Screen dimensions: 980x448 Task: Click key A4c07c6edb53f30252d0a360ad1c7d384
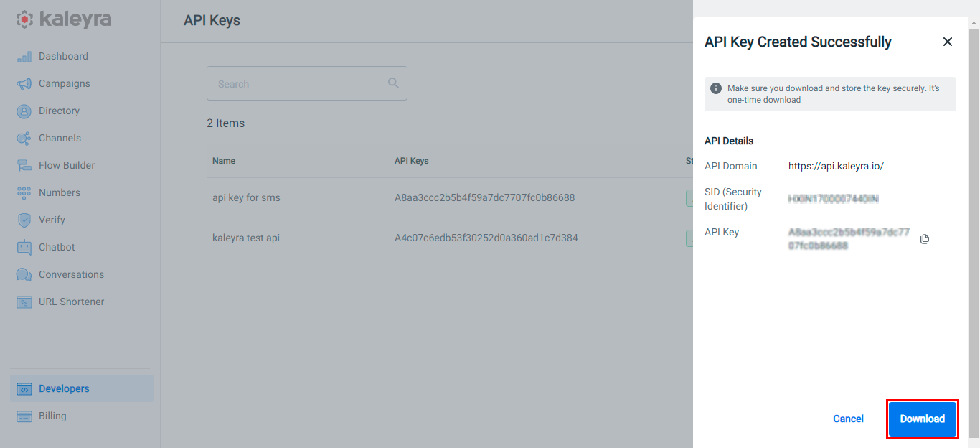pyautogui.click(x=486, y=238)
